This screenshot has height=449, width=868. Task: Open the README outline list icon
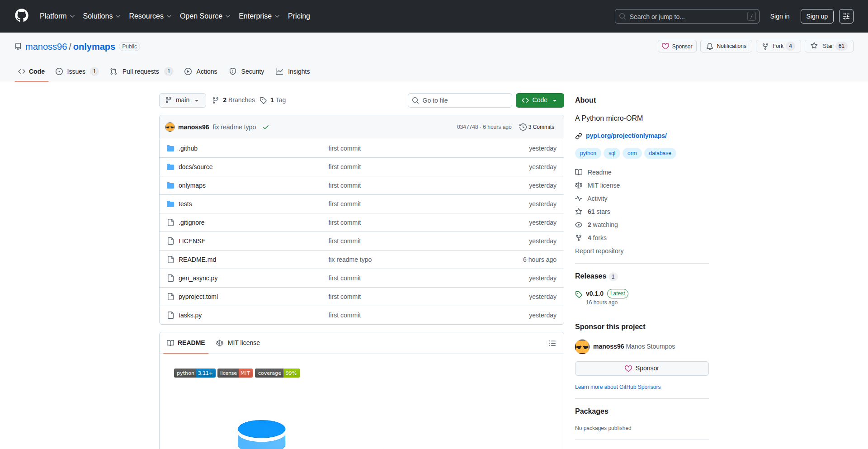click(x=552, y=343)
